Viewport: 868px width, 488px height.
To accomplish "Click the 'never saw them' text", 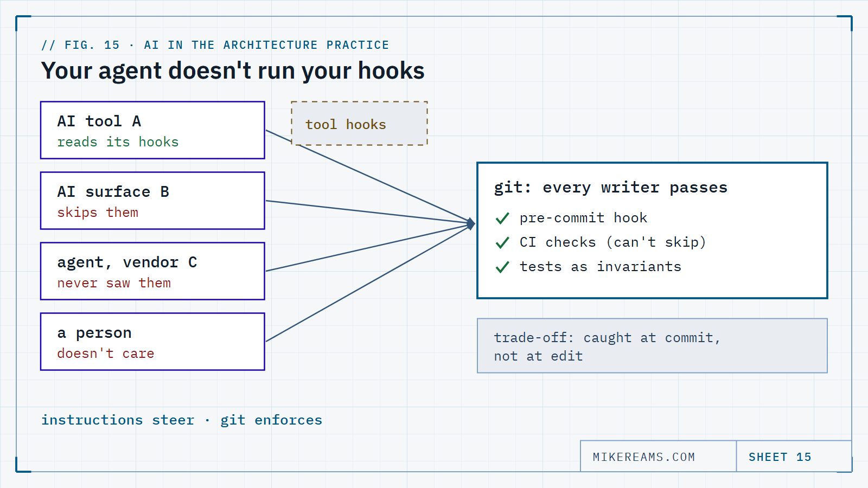I will point(114,283).
